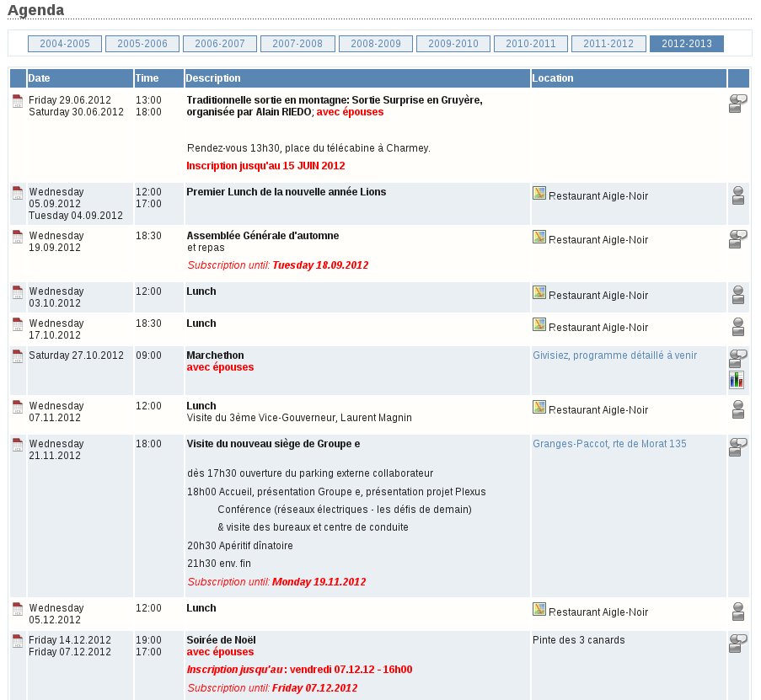Click Pinte des 3 canards location text

tap(578, 640)
